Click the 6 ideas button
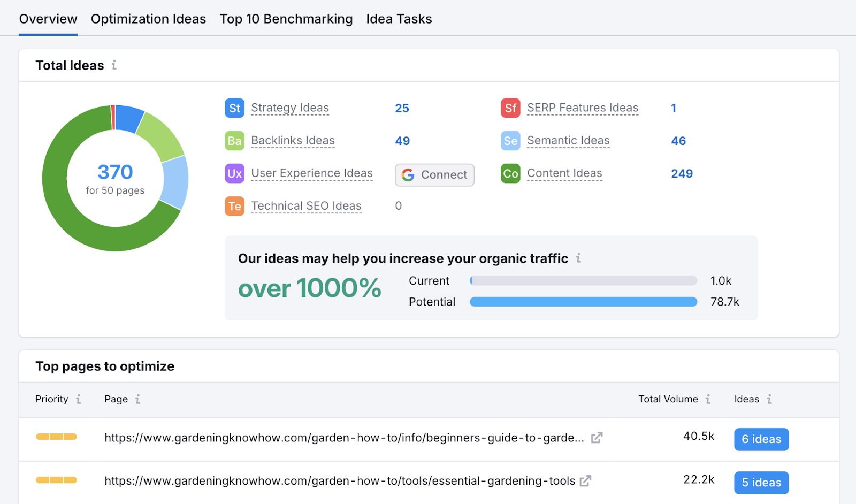Screen dimensions: 856x504 click(761, 439)
